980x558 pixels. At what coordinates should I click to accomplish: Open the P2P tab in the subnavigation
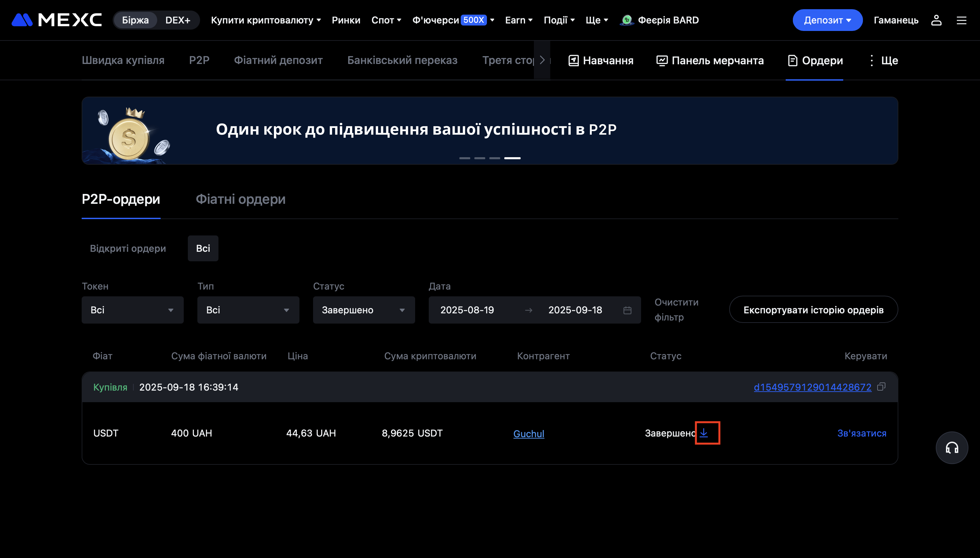point(199,60)
